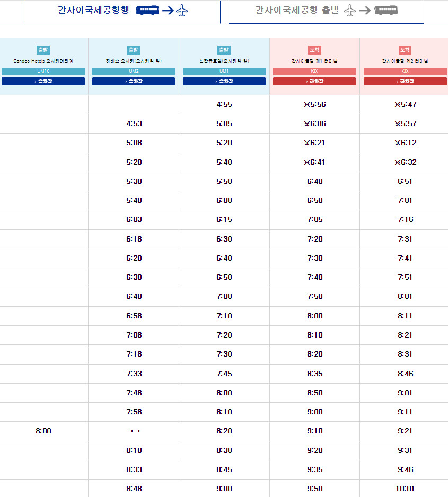Image resolution: width=448 pixels, height=497 pixels.
Task: Select the 4:55 departure time
Action: pyautogui.click(x=224, y=104)
